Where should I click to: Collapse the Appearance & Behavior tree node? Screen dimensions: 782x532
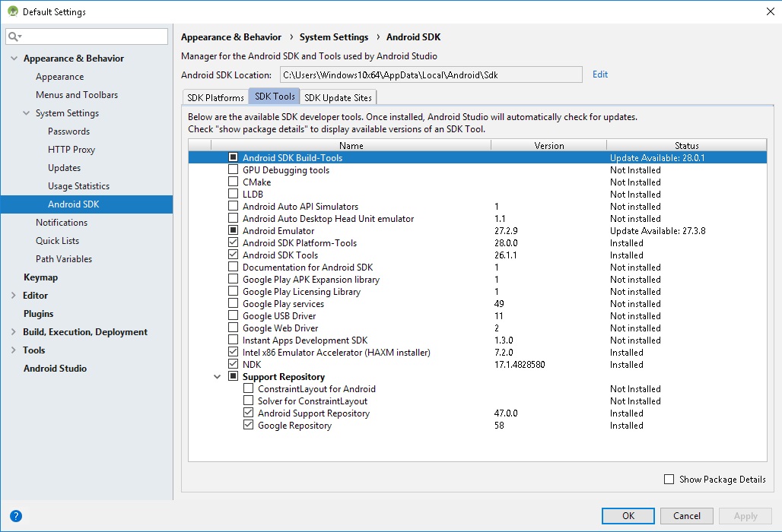click(x=14, y=59)
